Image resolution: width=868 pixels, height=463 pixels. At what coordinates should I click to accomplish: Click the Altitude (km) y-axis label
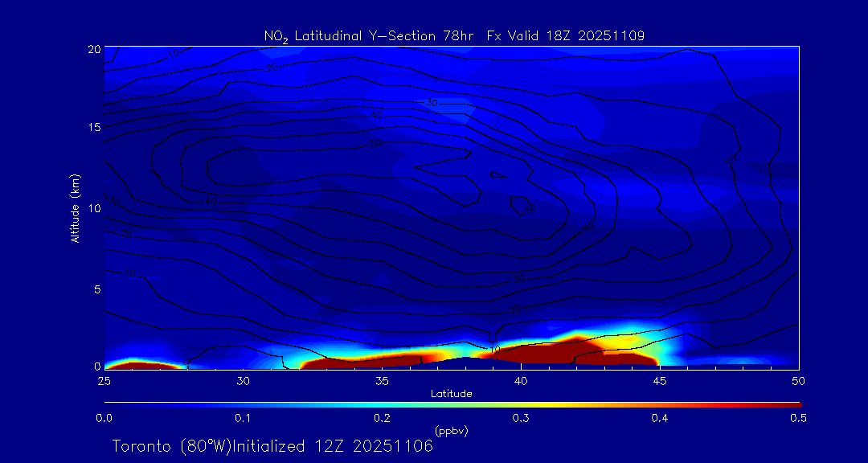tap(75, 207)
